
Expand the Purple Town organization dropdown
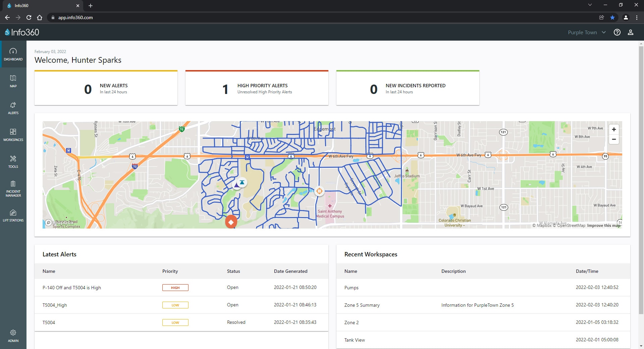click(587, 32)
